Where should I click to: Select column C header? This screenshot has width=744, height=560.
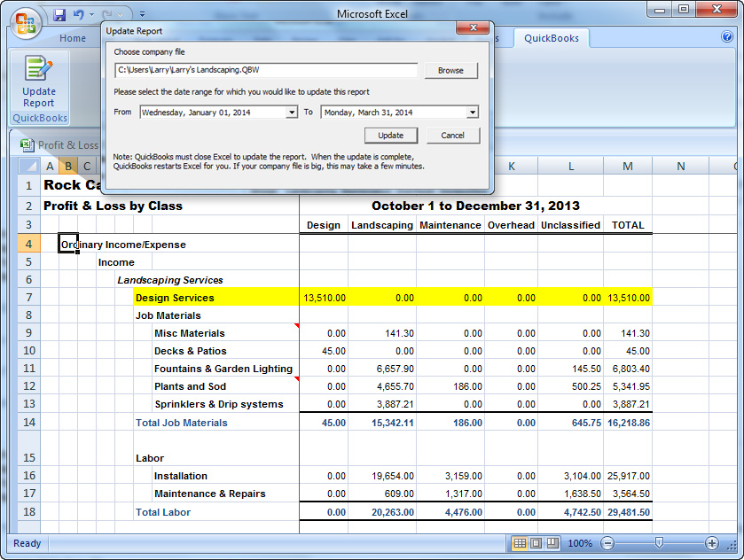tap(87, 167)
